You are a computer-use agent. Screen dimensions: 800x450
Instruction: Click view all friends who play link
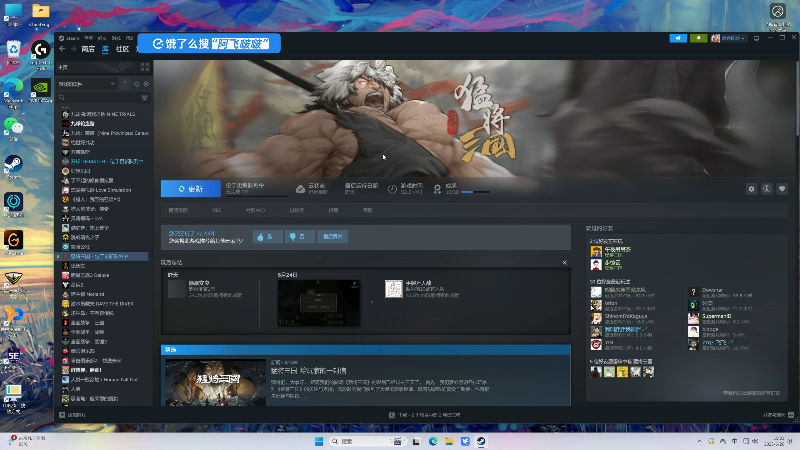(x=752, y=393)
